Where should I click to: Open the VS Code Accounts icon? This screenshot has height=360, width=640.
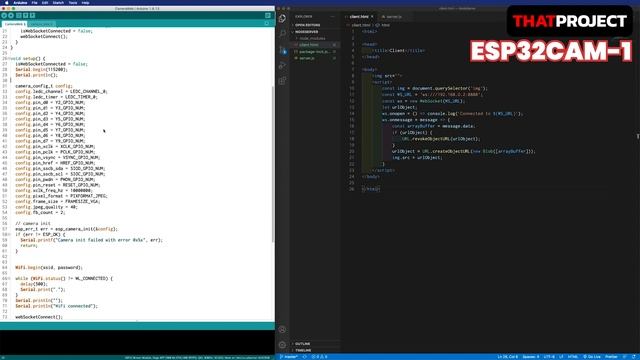[x=282, y=329]
